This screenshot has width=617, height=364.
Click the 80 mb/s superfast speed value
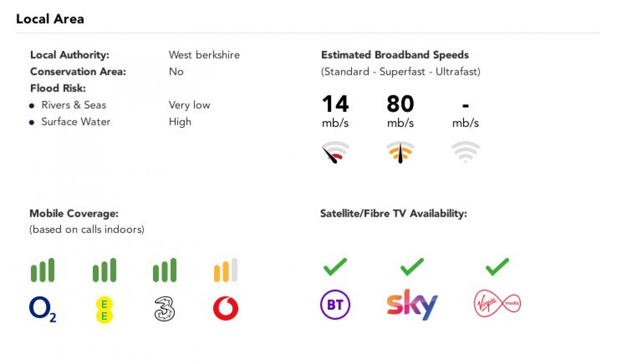pyautogui.click(x=400, y=104)
